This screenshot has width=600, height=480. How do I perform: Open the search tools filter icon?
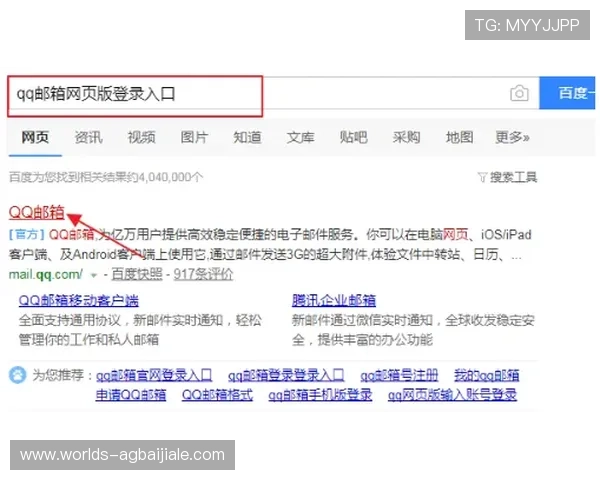(482, 177)
